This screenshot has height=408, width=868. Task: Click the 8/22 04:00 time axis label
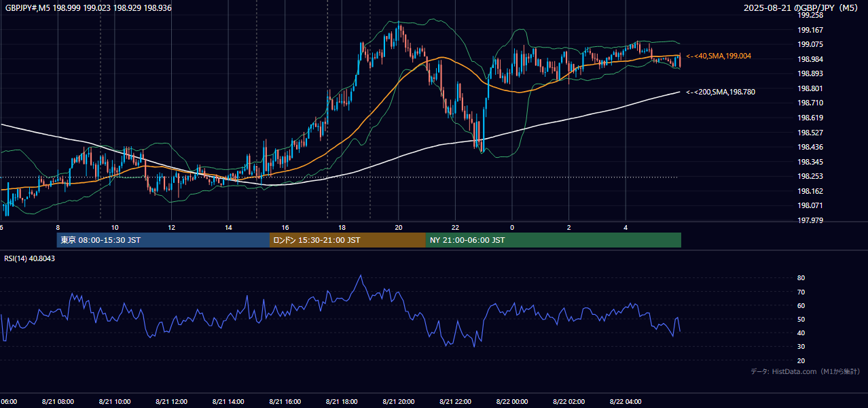pyautogui.click(x=626, y=402)
